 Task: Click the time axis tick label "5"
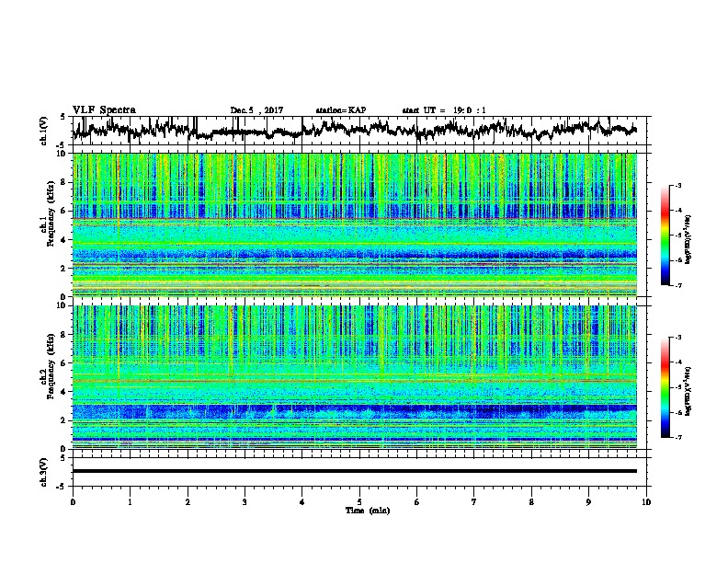359,502
